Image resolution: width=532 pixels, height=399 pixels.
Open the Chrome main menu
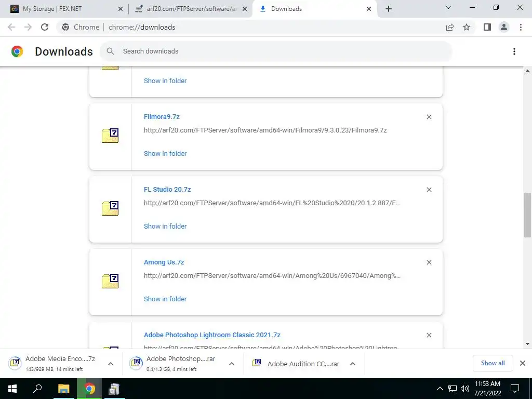click(x=521, y=27)
